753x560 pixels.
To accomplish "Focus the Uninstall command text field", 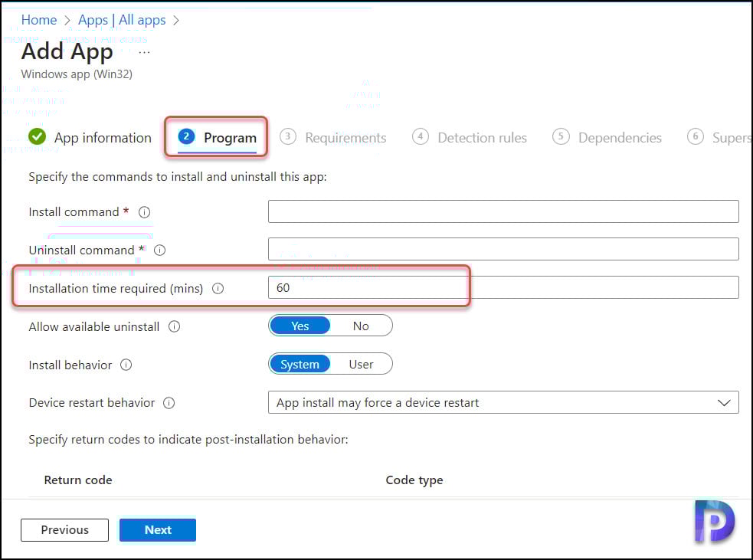I will 503,249.
